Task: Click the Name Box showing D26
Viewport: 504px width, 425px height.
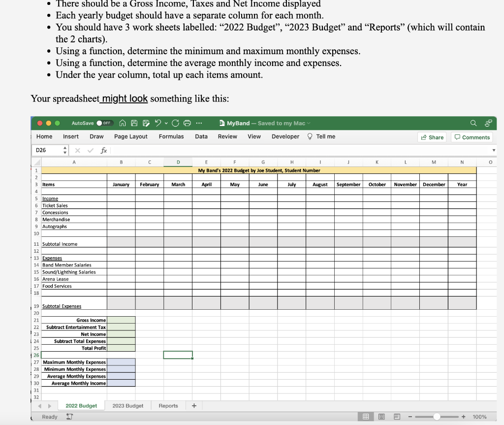Action: click(x=47, y=150)
